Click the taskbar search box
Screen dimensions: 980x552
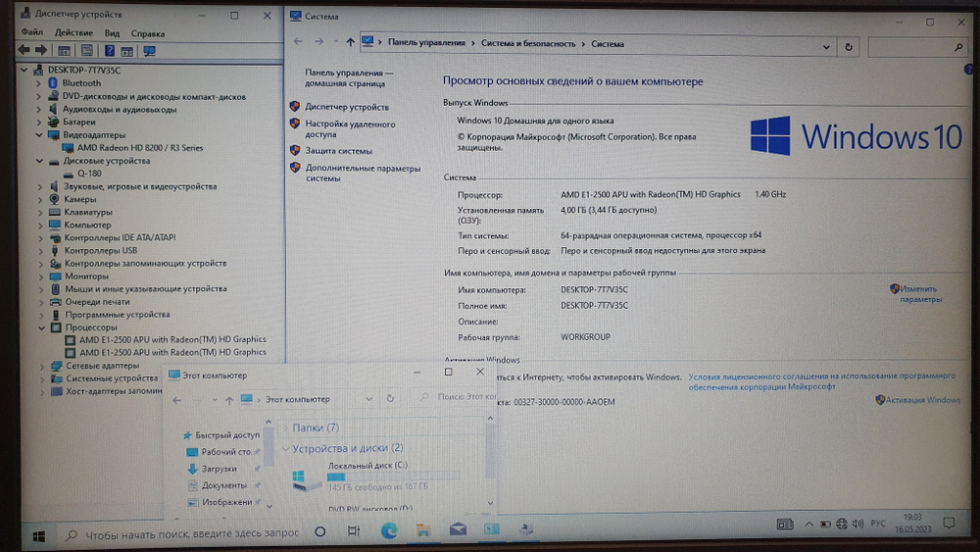[182, 534]
